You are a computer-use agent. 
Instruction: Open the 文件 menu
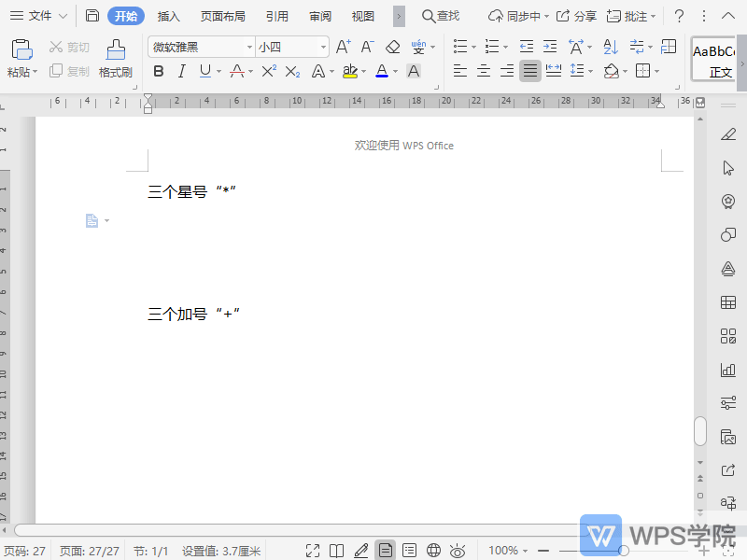pos(38,16)
